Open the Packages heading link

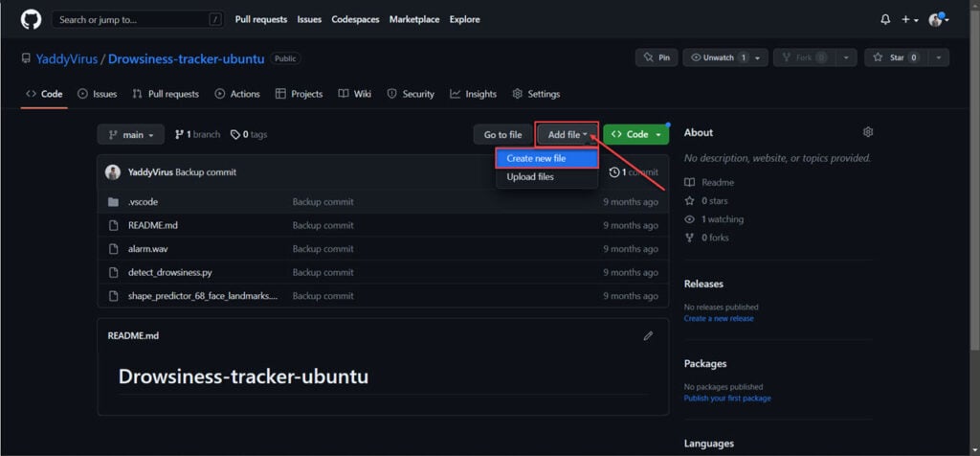point(705,363)
